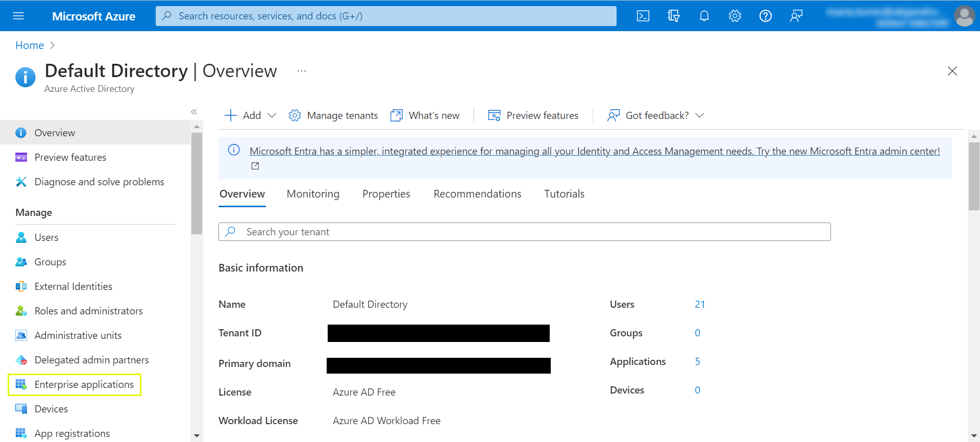The height and width of the screenshot is (442, 980).
Task: Click the Search your tenant field
Action: pyautogui.click(x=525, y=232)
